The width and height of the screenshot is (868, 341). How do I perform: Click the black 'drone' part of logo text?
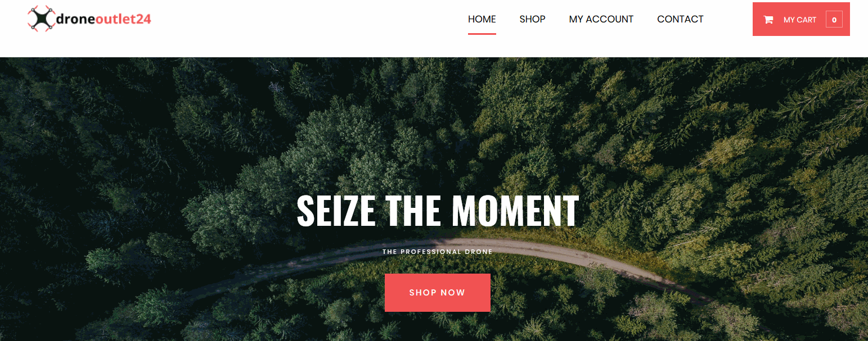point(76,19)
